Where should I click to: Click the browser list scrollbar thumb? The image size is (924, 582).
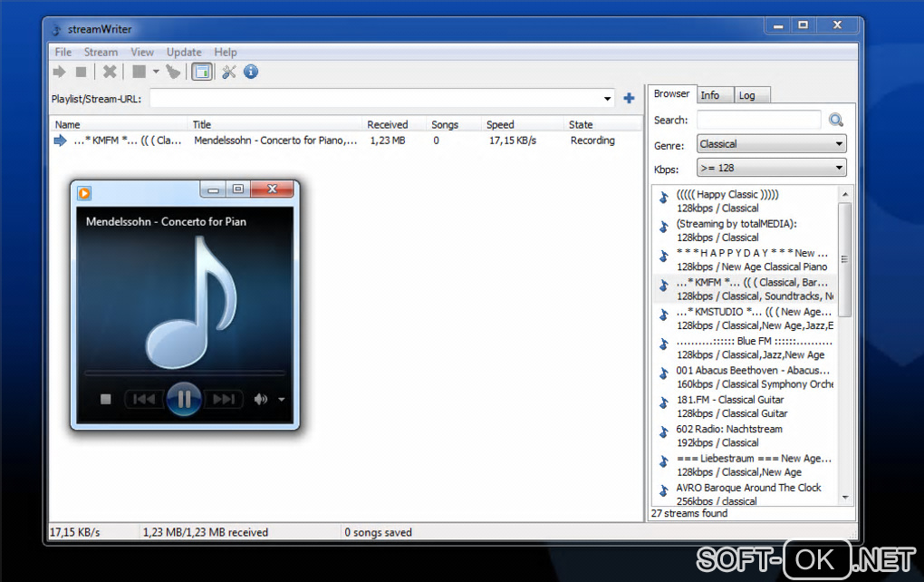coord(845,259)
